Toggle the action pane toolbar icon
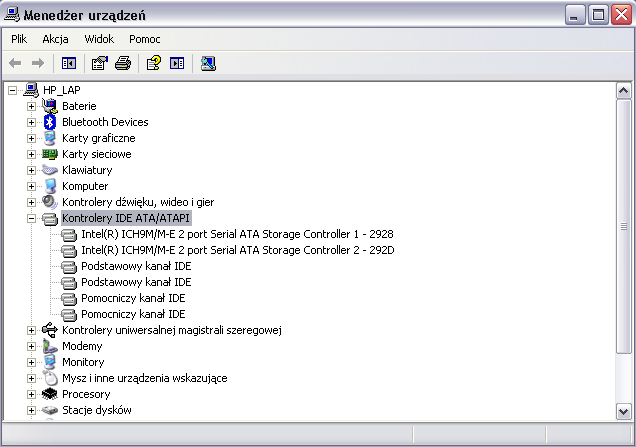 click(177, 63)
